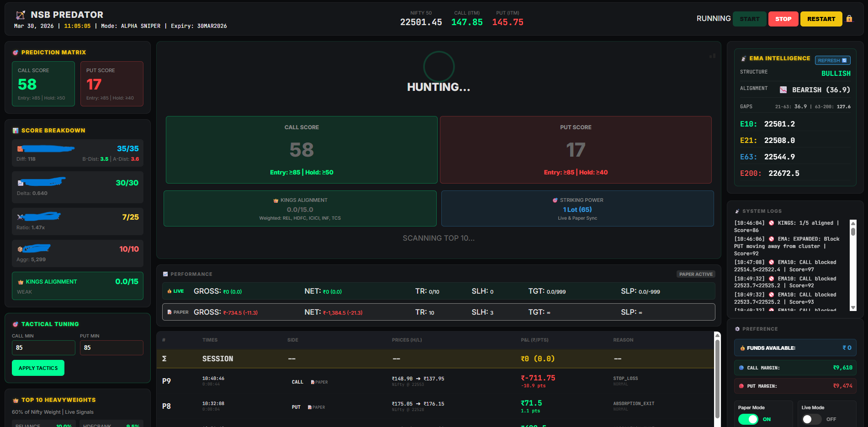Click the PAPER ACTIVE badge in Performance

click(x=695, y=274)
